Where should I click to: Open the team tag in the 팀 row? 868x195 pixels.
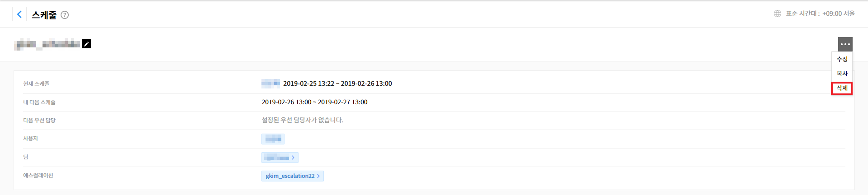[x=277, y=158]
